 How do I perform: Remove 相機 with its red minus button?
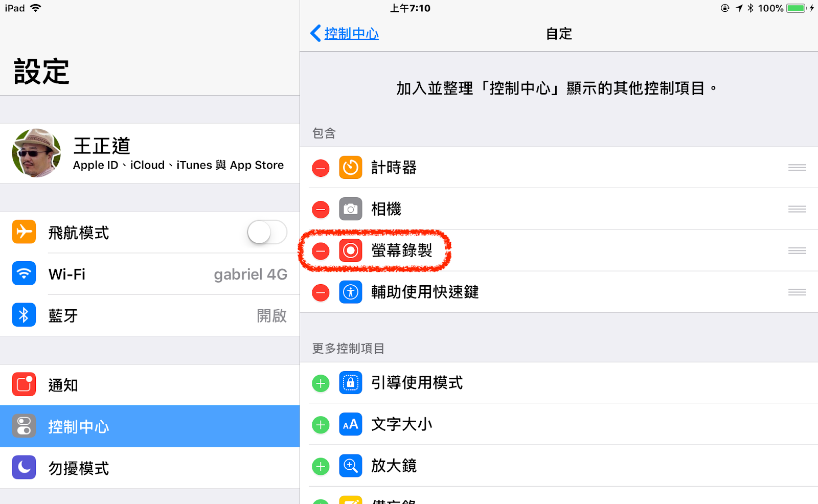[x=321, y=209]
